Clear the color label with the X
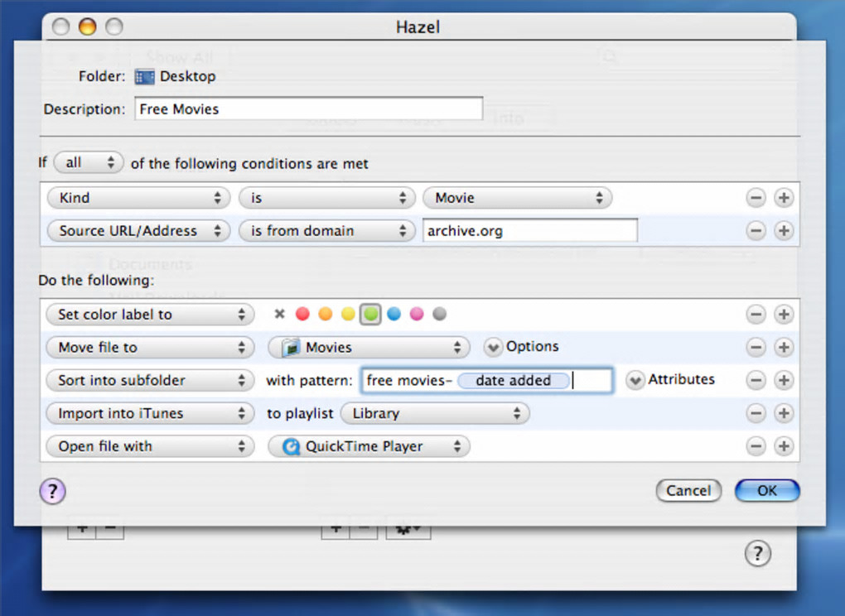Screen dimensions: 845x616 click(x=279, y=314)
